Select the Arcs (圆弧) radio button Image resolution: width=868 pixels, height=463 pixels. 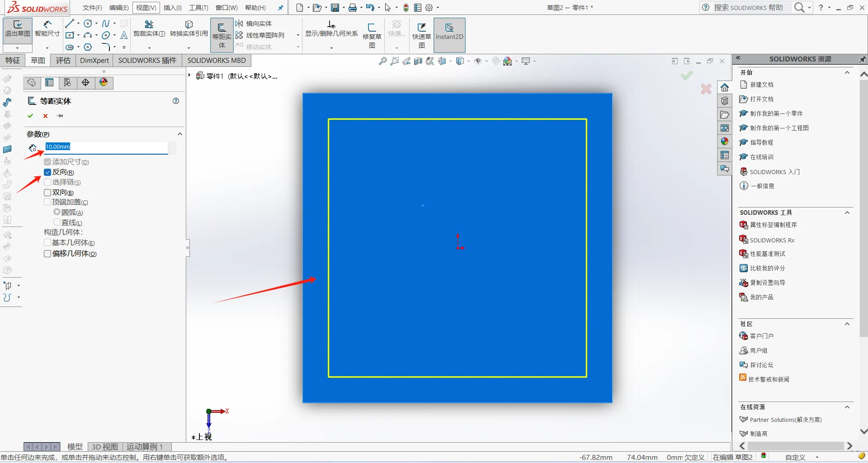click(57, 212)
